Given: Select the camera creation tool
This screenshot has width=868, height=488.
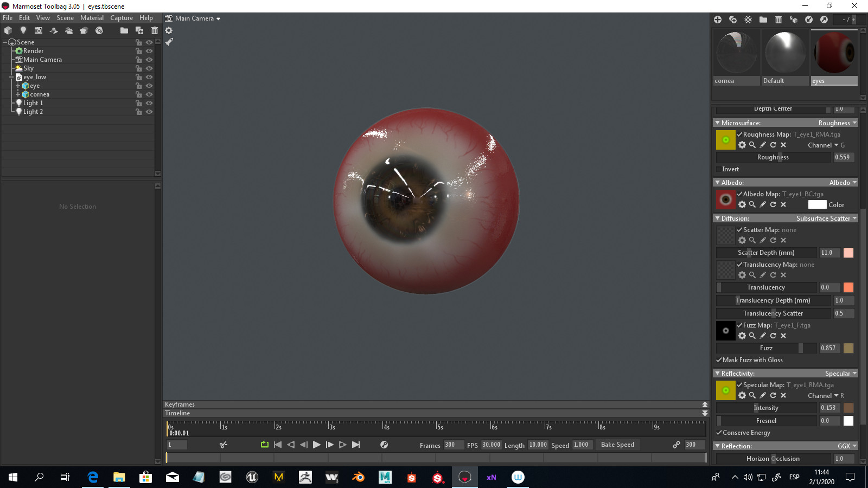Looking at the screenshot, I should coord(38,30).
